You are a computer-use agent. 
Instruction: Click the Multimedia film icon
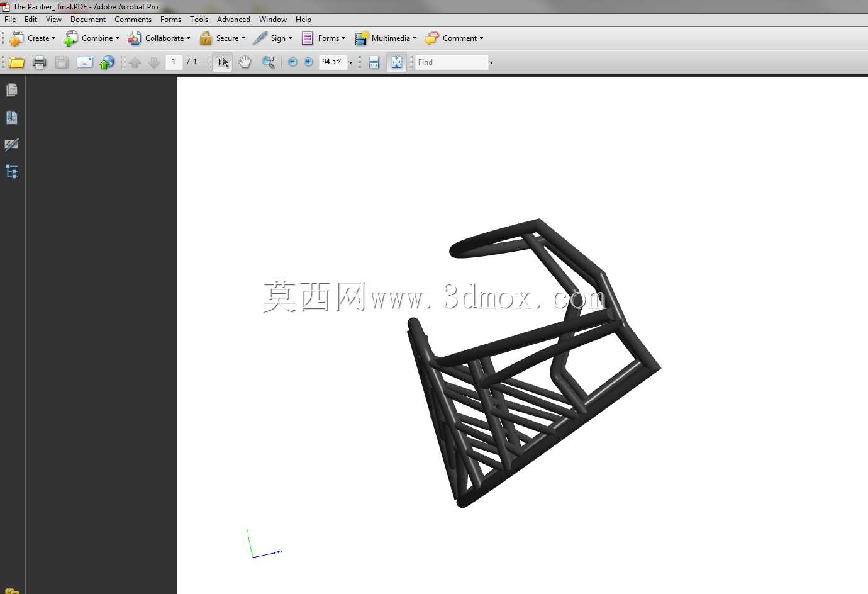tap(361, 38)
